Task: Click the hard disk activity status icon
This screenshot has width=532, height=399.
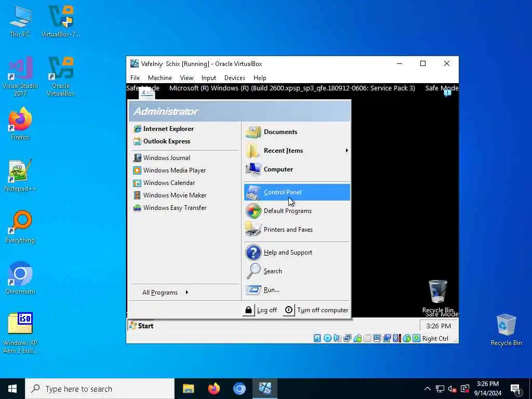Action: tap(317, 338)
